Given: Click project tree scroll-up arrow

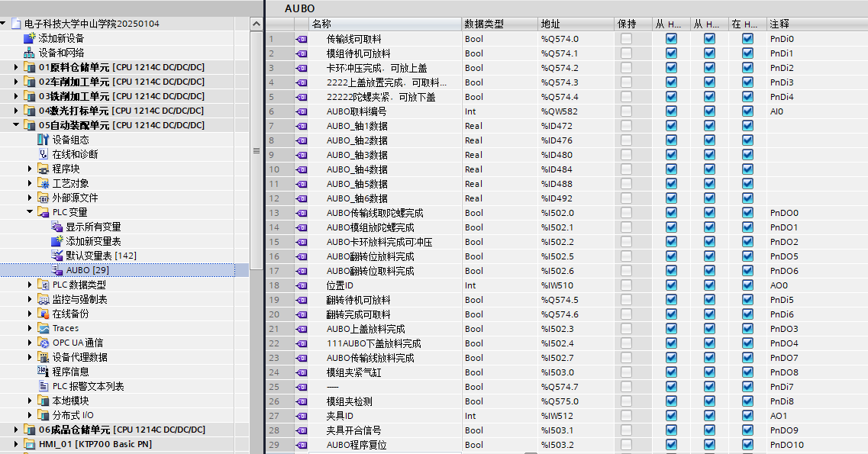Looking at the screenshot, I should [257, 24].
